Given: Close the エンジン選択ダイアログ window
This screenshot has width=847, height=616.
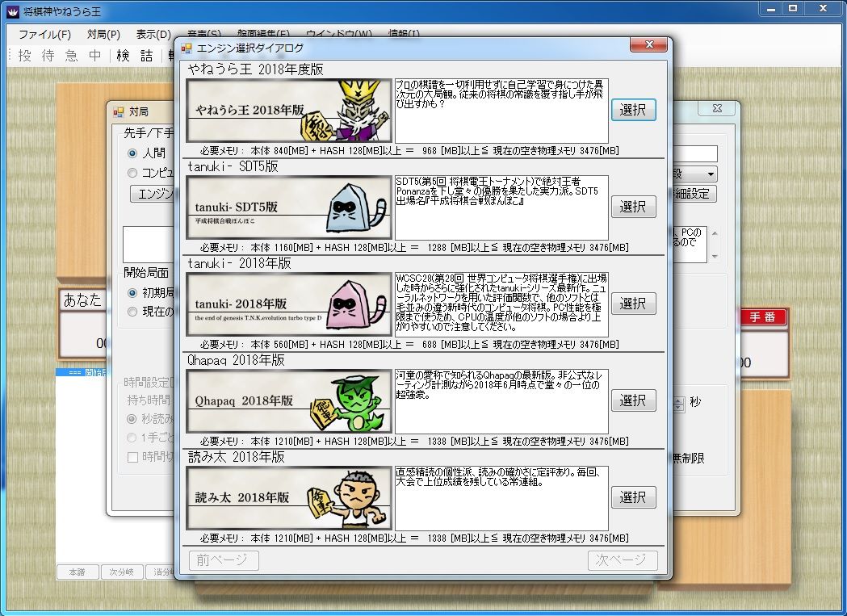Looking at the screenshot, I should click(x=649, y=45).
